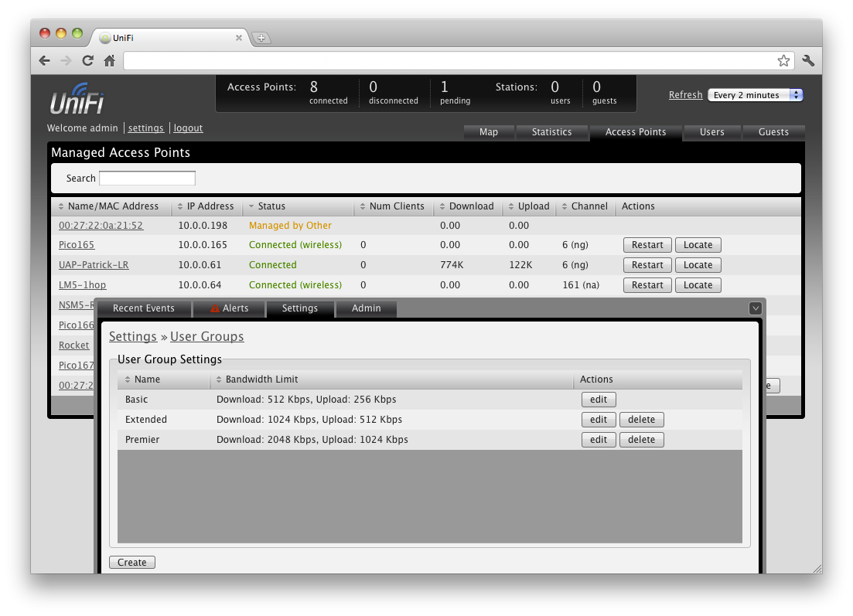Screen dimensions: 853x616
Task: Restart the Pico165 access point
Action: click(x=647, y=245)
